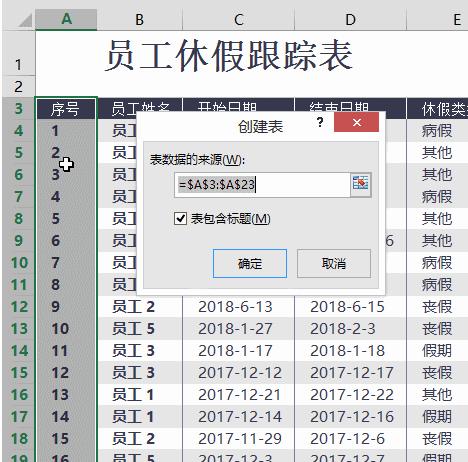This screenshot has width=468, height=462.
Task: Click 病假 cell in row 10
Action: [x=437, y=263]
